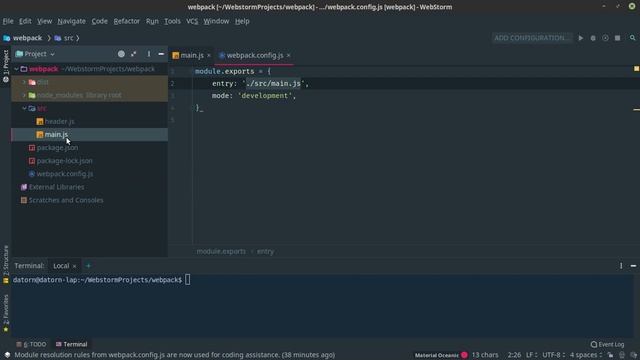Expand the node_modules folder arrow

click(24, 95)
